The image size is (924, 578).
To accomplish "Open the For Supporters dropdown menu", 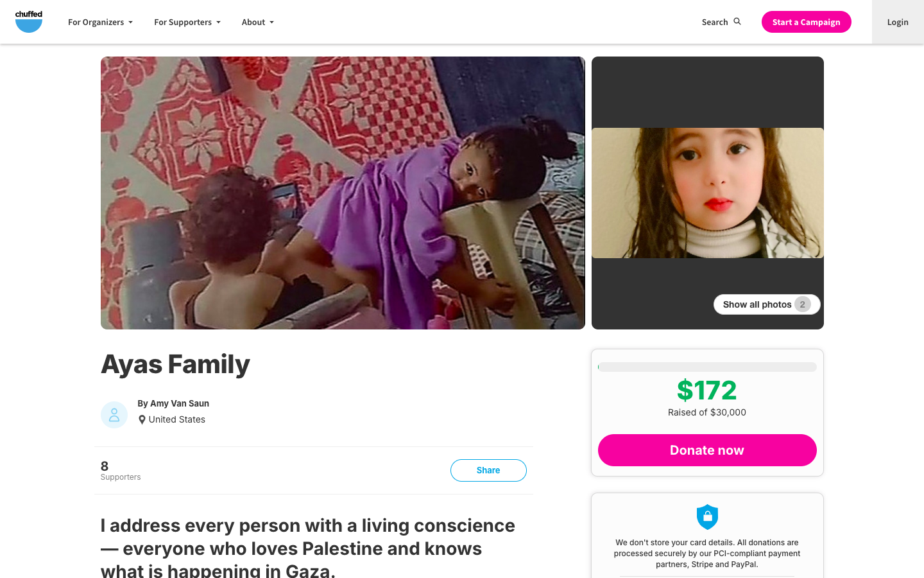I will tap(187, 22).
